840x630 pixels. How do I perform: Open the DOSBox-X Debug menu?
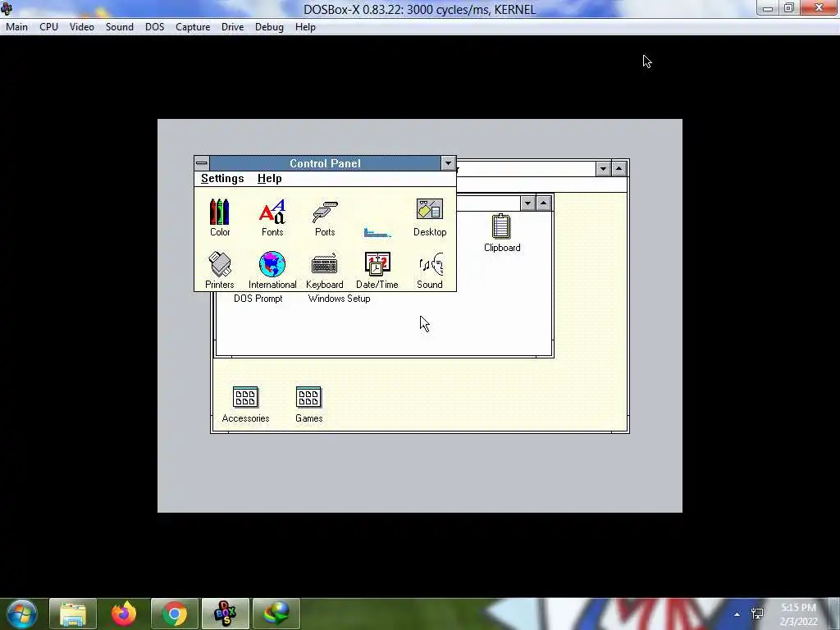269,27
